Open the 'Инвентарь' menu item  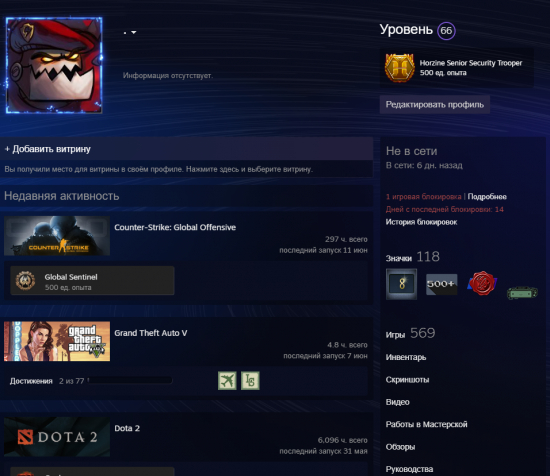point(406,357)
